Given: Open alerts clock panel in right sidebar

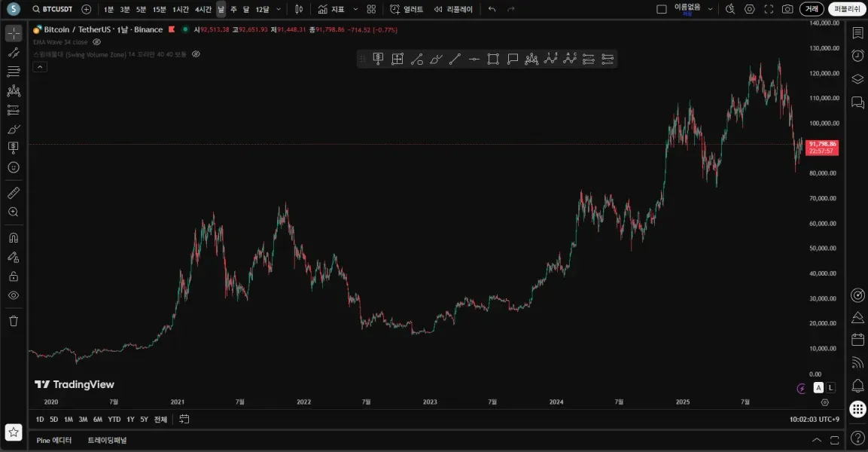Looking at the screenshot, I should pyautogui.click(x=857, y=56).
